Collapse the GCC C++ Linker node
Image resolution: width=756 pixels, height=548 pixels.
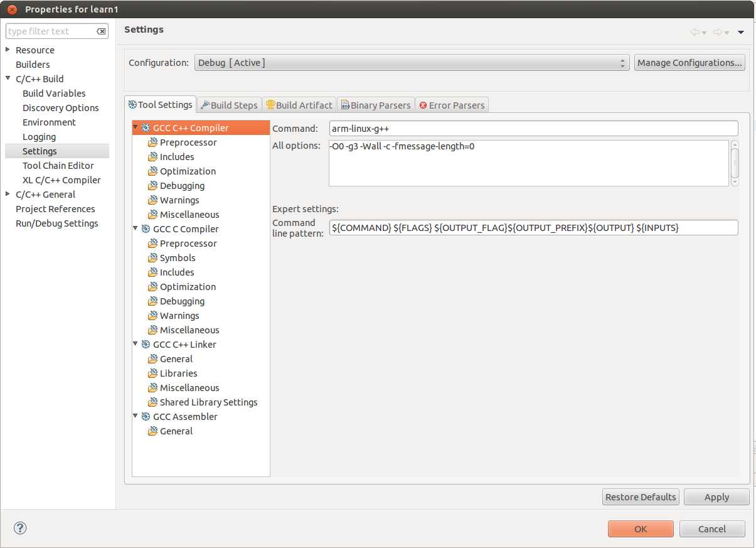[x=136, y=344]
